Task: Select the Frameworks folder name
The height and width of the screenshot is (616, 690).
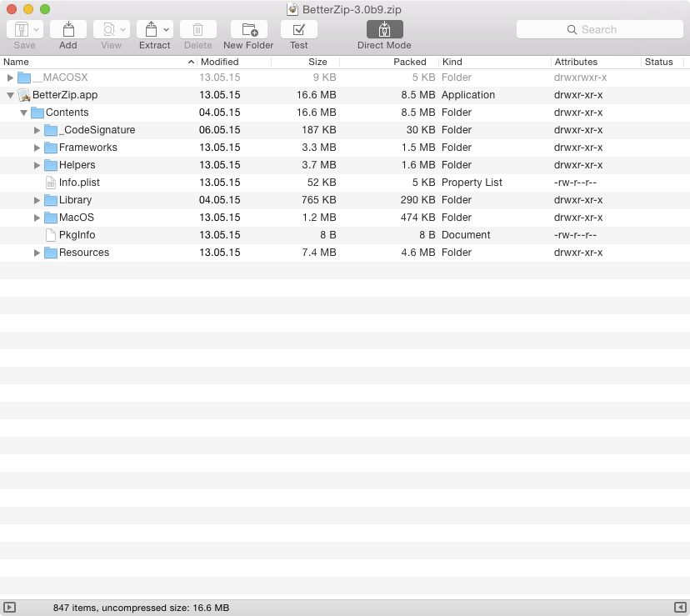Action: pyautogui.click(x=88, y=148)
